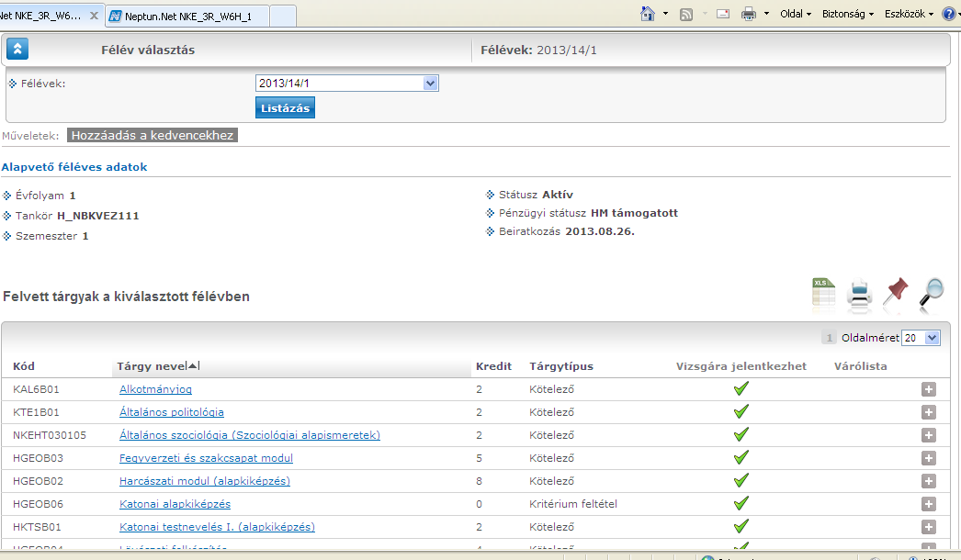
Task: Click RSS feeds icon in toolbar
Action: tap(686, 14)
